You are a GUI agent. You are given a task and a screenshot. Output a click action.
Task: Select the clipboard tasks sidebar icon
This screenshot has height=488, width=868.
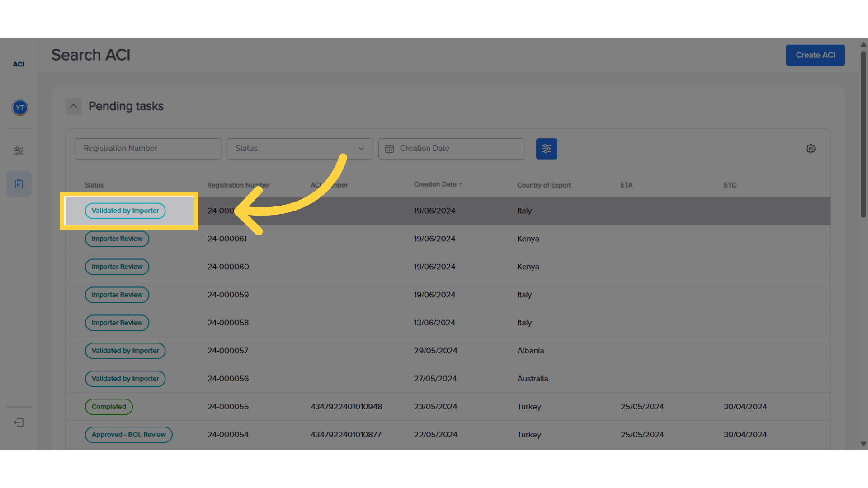coord(19,184)
